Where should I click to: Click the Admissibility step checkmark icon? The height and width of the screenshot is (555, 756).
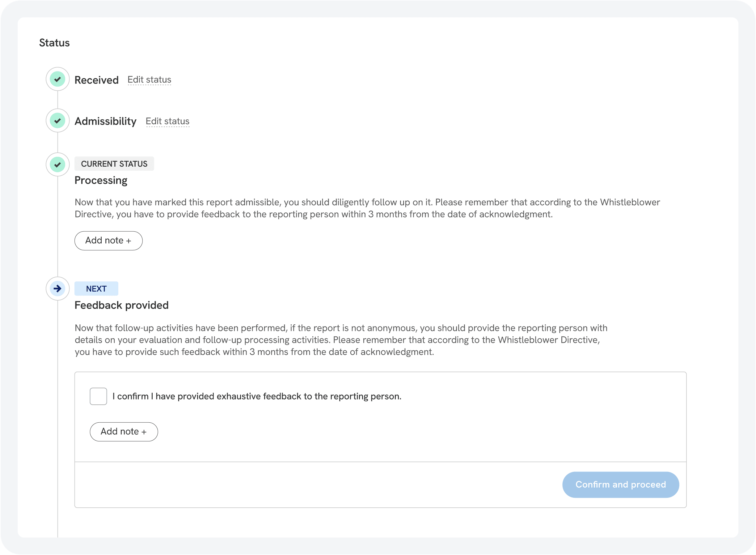click(58, 121)
